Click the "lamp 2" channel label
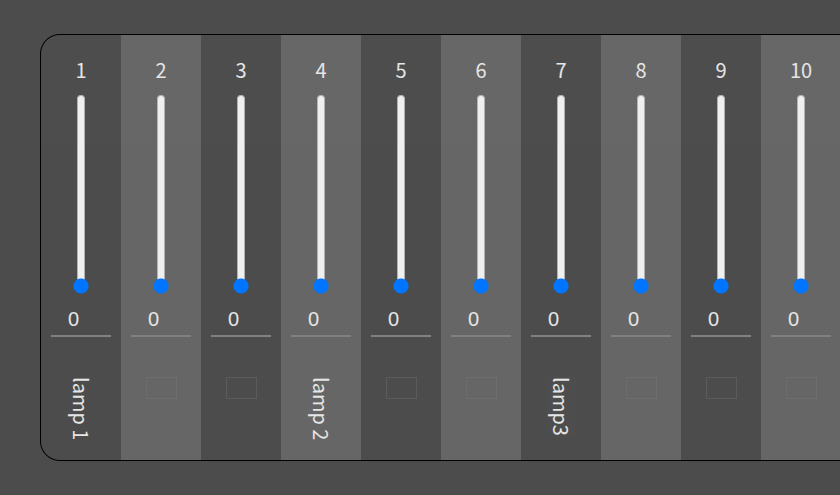840x495 pixels. pos(321,408)
